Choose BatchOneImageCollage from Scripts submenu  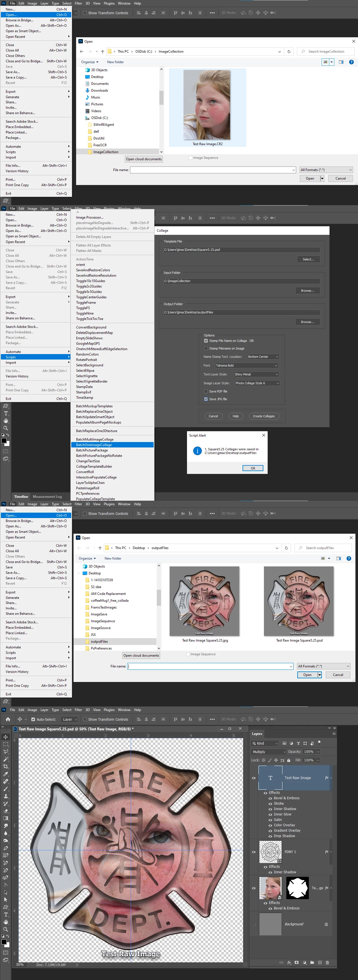pos(112,445)
